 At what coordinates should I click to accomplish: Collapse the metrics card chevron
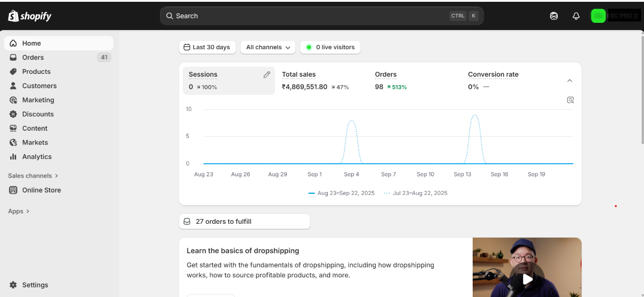click(x=570, y=80)
